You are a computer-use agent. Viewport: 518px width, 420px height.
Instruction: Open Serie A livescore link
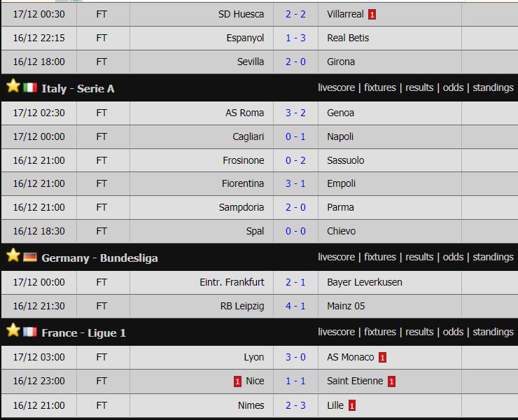coord(336,87)
